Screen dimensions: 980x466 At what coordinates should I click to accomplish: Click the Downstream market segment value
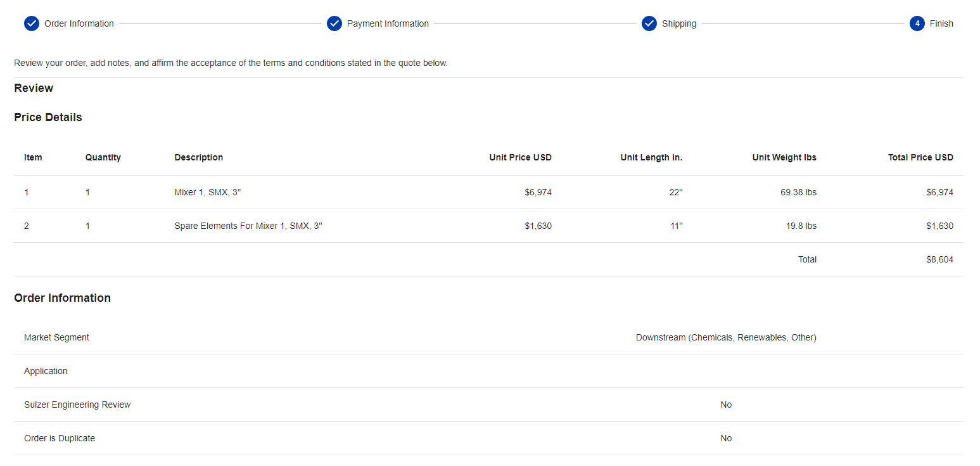click(x=726, y=337)
